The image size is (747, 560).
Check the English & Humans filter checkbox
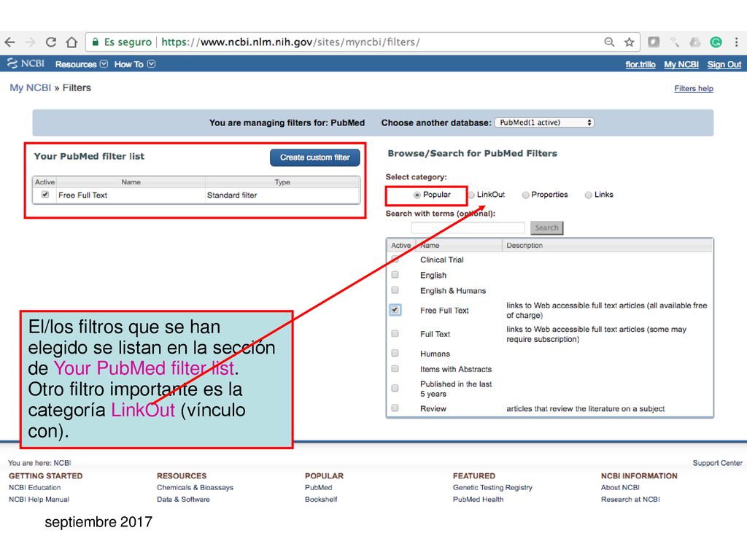[395, 290]
